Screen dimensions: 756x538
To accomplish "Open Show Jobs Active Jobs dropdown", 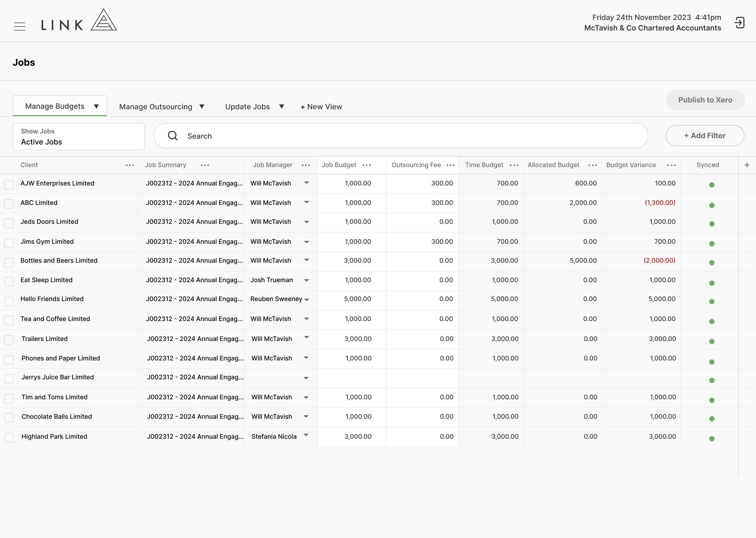I will pyautogui.click(x=79, y=137).
